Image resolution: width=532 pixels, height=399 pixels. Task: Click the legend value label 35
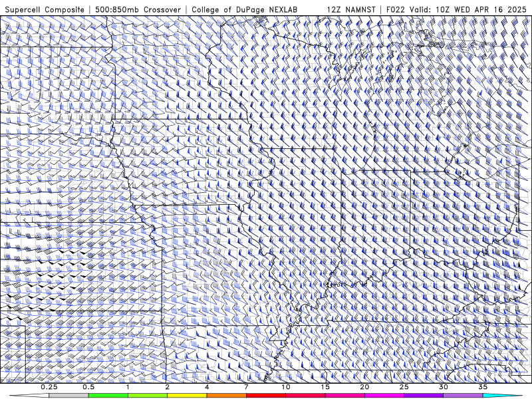click(x=483, y=387)
